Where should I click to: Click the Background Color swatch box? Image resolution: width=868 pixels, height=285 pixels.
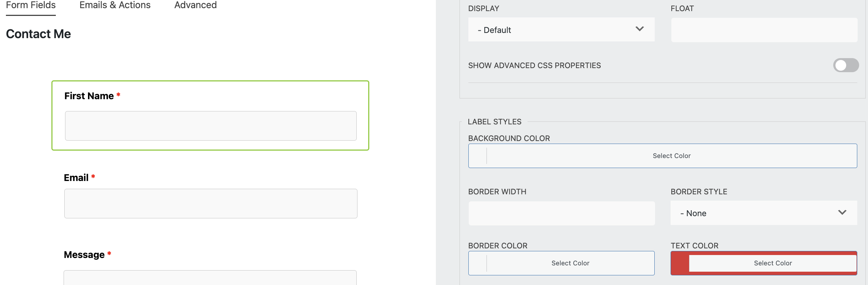tap(477, 155)
